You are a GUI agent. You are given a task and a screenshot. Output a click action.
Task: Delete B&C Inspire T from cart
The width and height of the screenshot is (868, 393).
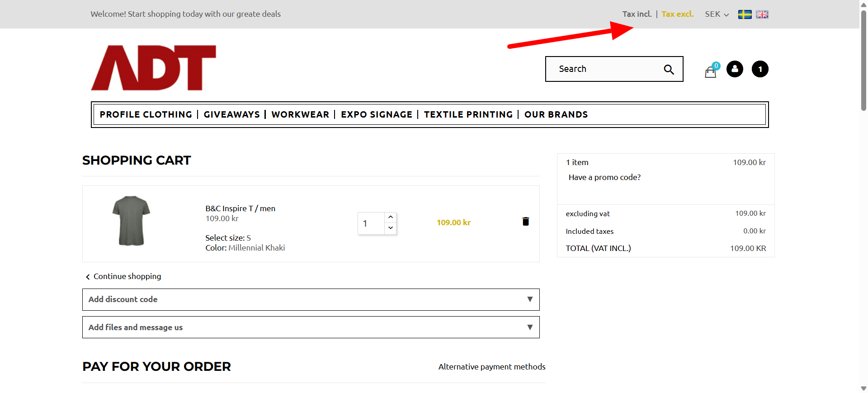(526, 221)
